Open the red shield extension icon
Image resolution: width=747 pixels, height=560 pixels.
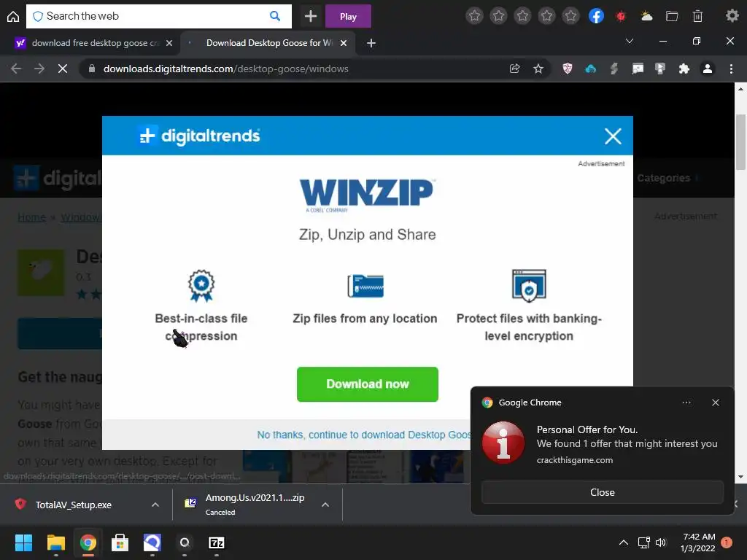(567, 69)
